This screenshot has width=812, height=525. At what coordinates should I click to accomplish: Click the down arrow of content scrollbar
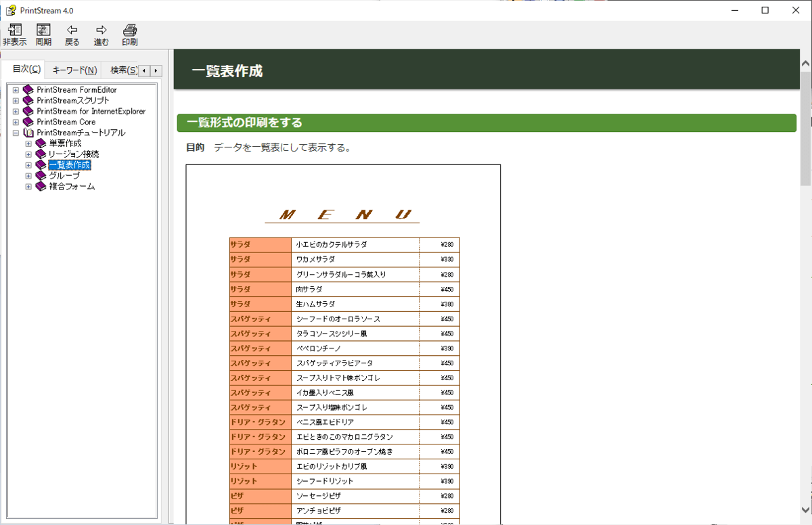click(x=805, y=511)
